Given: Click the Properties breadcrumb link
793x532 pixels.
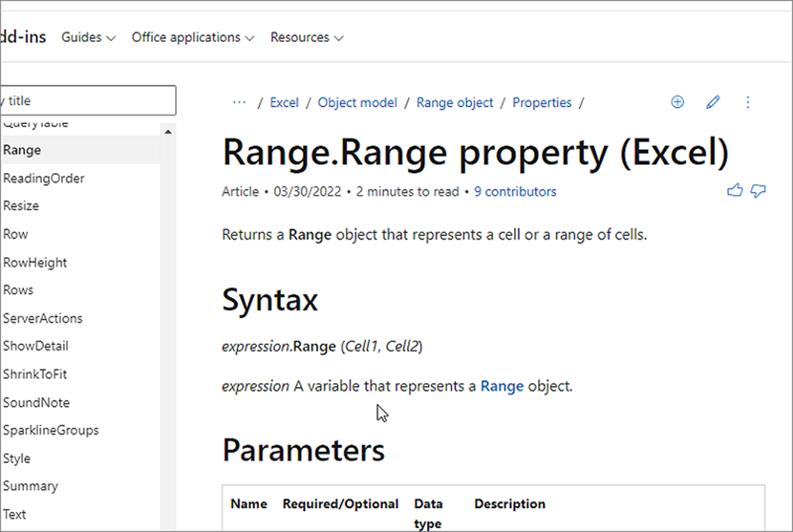Looking at the screenshot, I should [x=542, y=103].
